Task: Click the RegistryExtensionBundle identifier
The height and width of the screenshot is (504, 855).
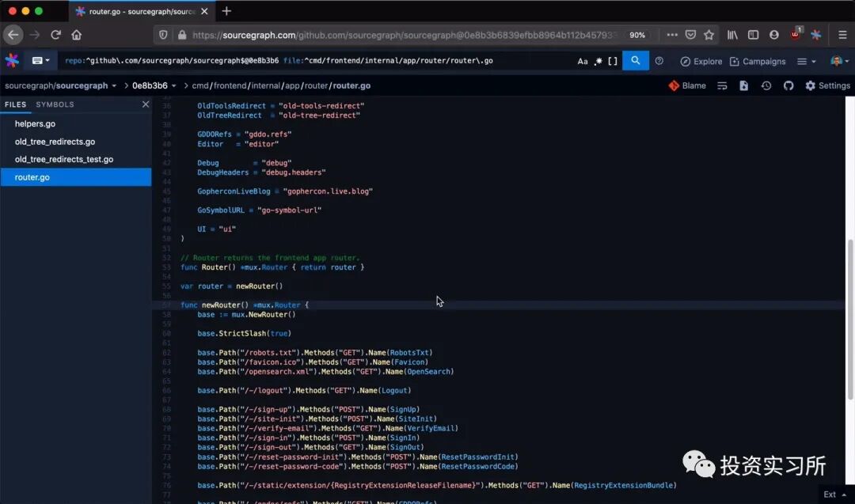Action: pos(623,485)
